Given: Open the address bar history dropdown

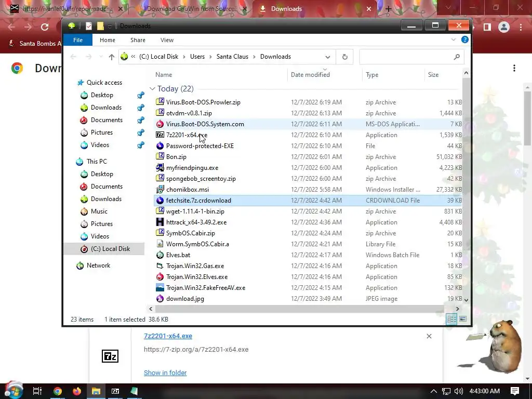Looking at the screenshot, I should 327,57.
